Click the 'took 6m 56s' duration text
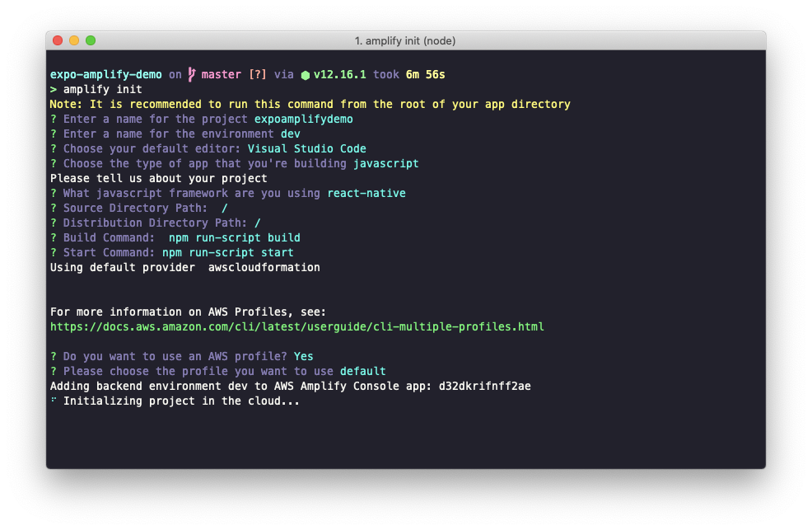812x530 pixels. point(409,75)
